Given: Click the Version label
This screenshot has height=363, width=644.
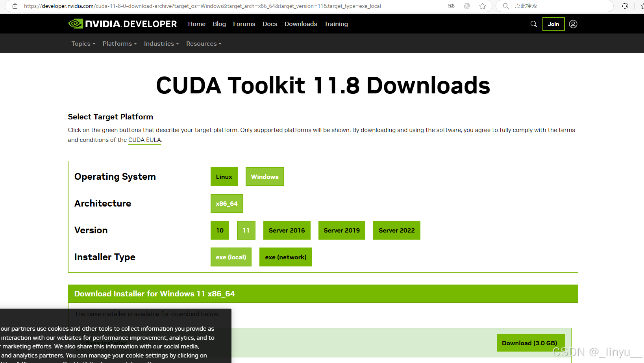Looking at the screenshot, I should pyautogui.click(x=91, y=230).
